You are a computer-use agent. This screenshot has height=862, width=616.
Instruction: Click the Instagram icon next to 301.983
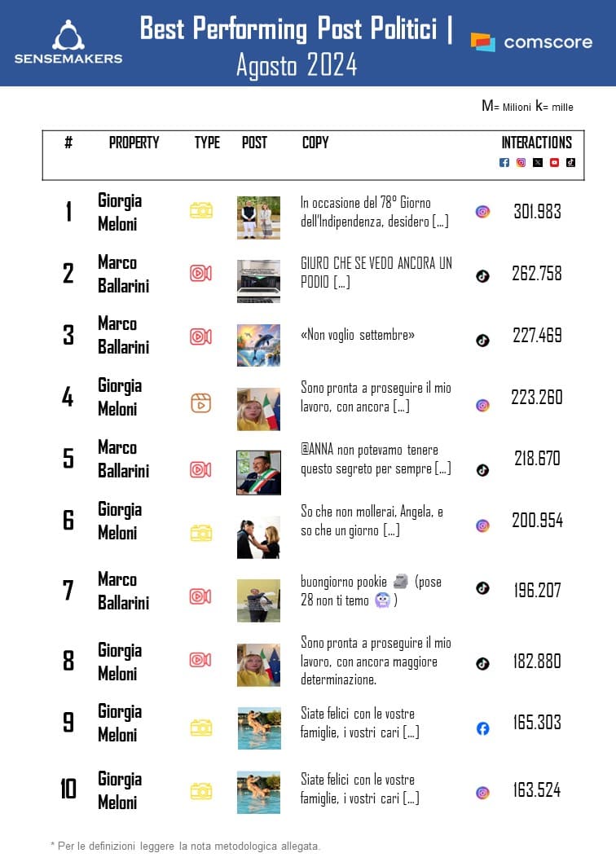coord(482,212)
